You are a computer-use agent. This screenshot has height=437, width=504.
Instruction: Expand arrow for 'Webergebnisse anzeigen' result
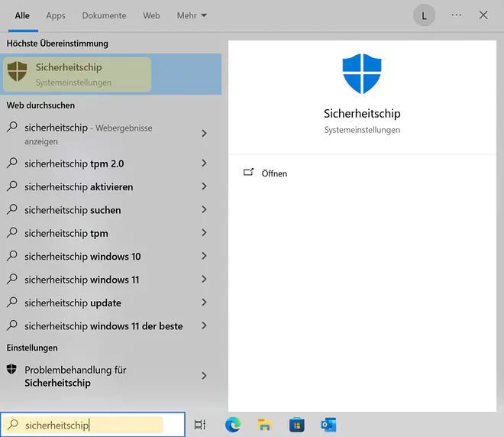click(204, 133)
